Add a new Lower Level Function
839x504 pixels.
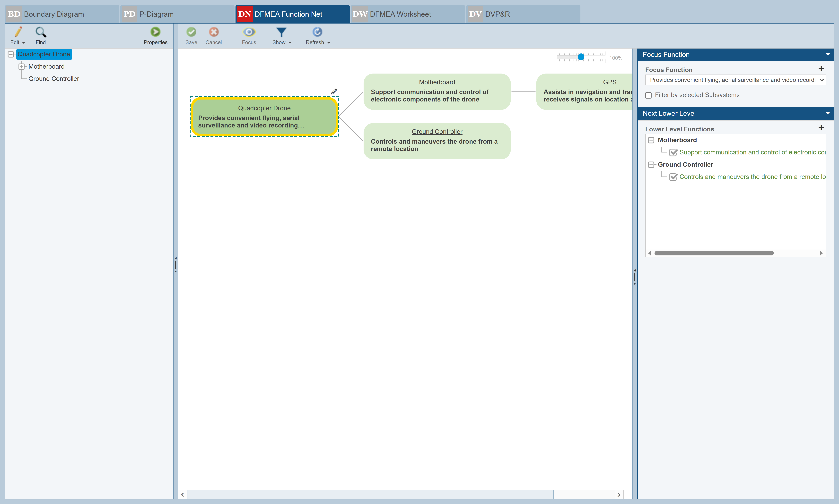(821, 128)
